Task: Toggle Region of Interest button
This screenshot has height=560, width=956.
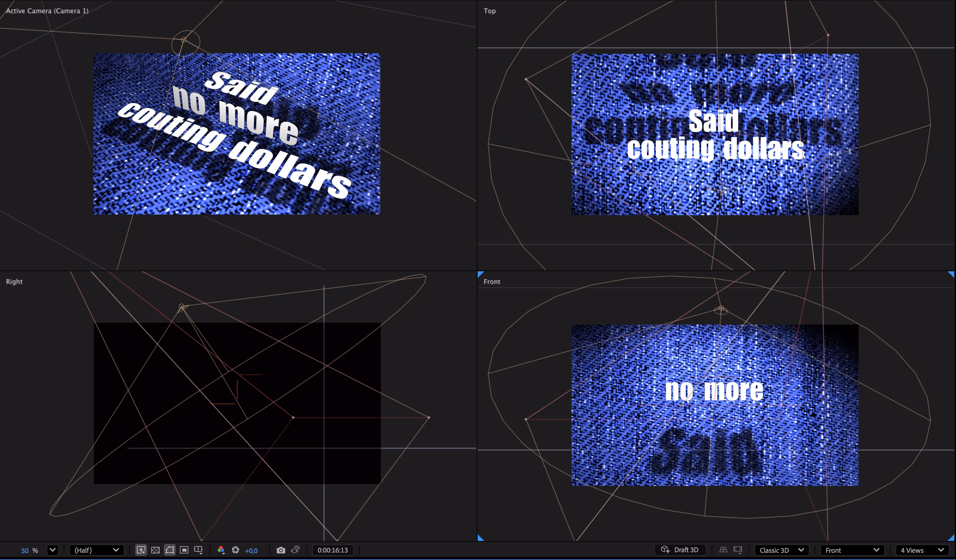Action: click(184, 550)
